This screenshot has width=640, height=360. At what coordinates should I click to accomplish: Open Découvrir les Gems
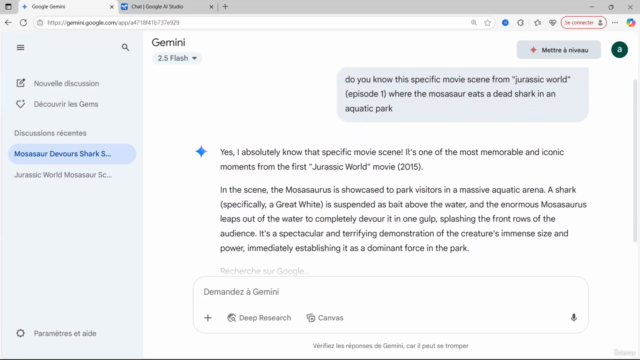click(x=57, y=104)
